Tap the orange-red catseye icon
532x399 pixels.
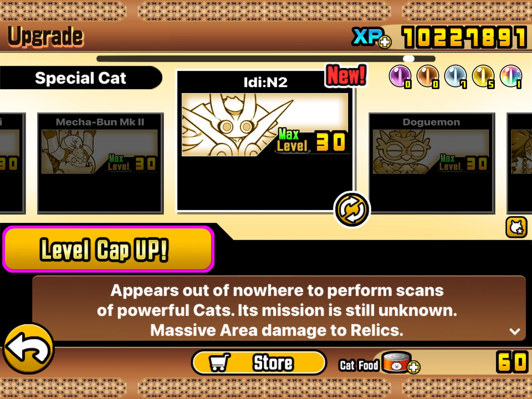pos(428,76)
